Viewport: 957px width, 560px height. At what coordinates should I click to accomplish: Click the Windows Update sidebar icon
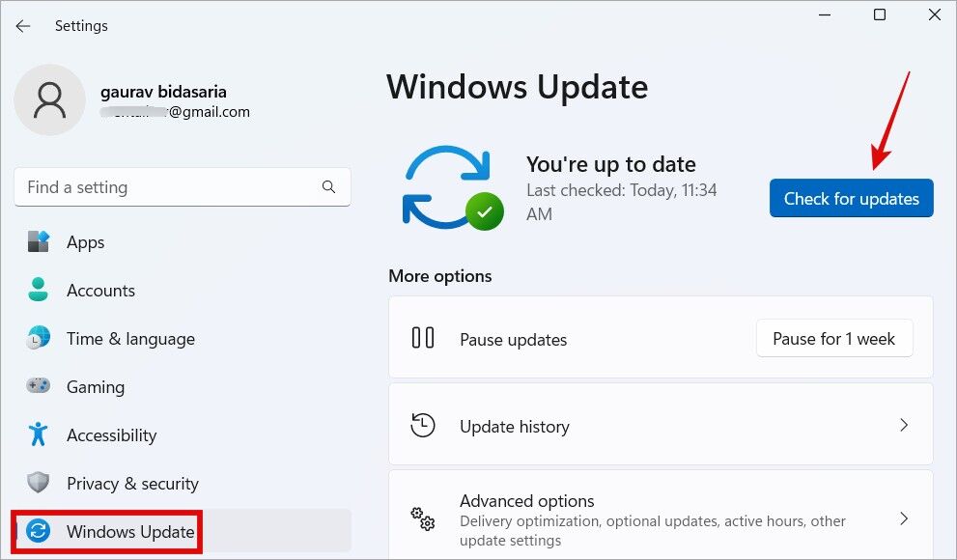pyautogui.click(x=39, y=531)
